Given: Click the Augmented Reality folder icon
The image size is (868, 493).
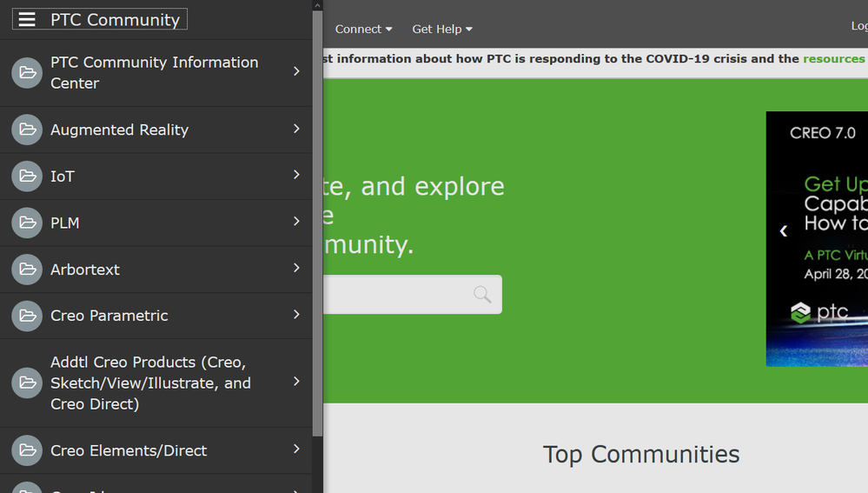Looking at the screenshot, I should 27,130.
